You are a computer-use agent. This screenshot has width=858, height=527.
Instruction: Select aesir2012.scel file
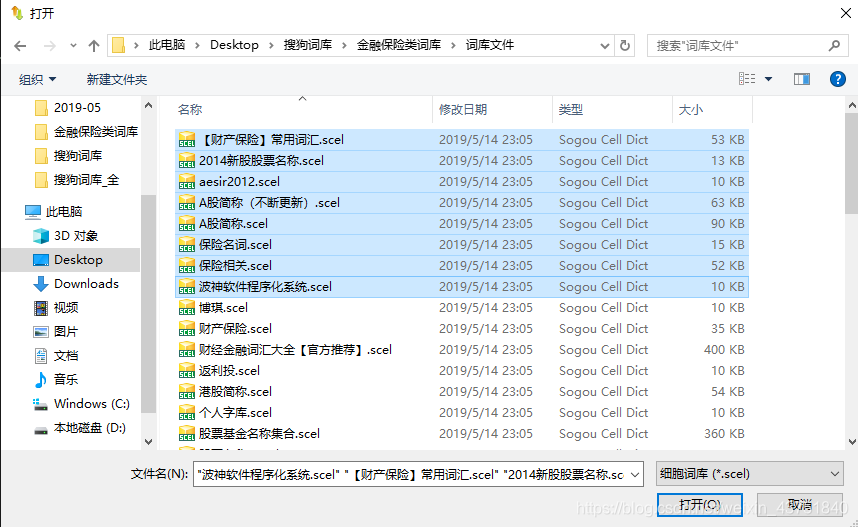click(462, 182)
